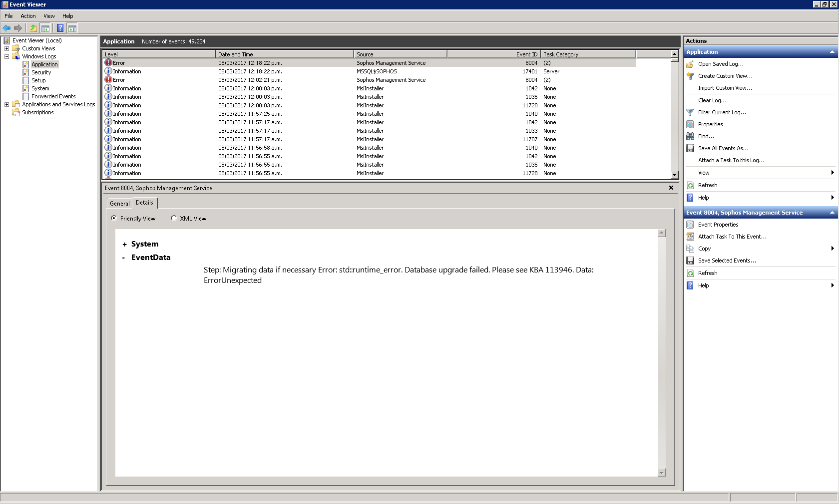The image size is (839, 504).
Task: Click the Create Custom View icon
Action: click(x=690, y=76)
